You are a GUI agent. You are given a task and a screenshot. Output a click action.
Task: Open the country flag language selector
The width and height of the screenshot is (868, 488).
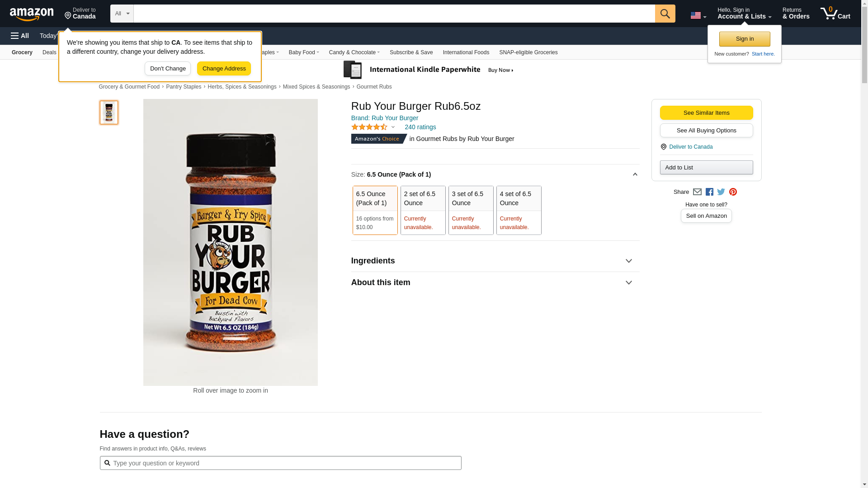coord(698,15)
